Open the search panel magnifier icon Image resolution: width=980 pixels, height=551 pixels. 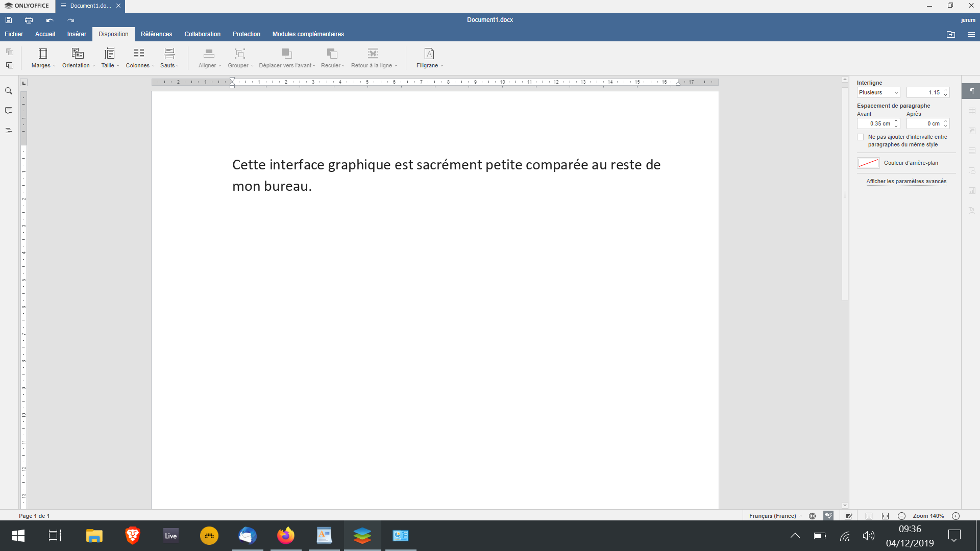click(9, 91)
